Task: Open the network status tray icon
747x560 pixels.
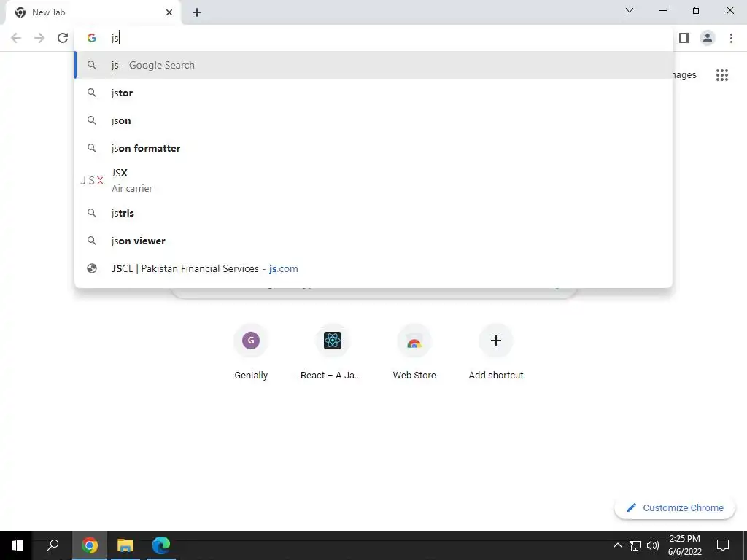Action: (x=635, y=545)
